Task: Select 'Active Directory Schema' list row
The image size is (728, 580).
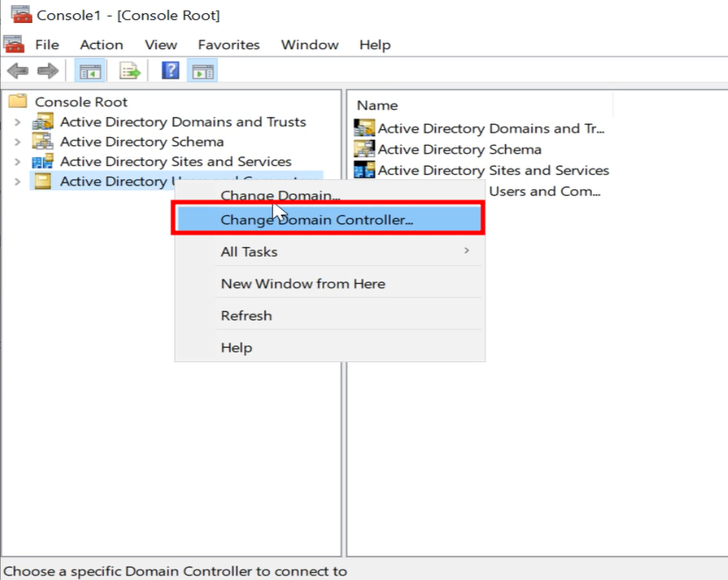Action: click(448, 149)
